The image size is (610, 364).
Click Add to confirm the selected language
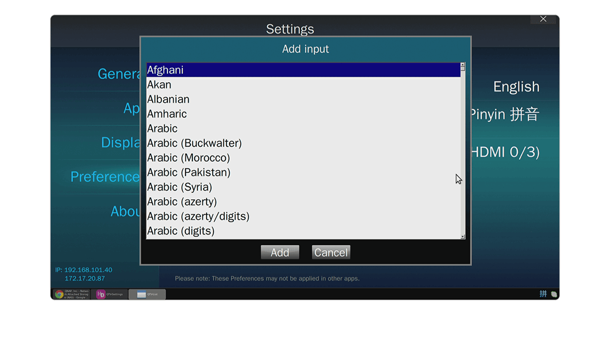[x=279, y=252]
